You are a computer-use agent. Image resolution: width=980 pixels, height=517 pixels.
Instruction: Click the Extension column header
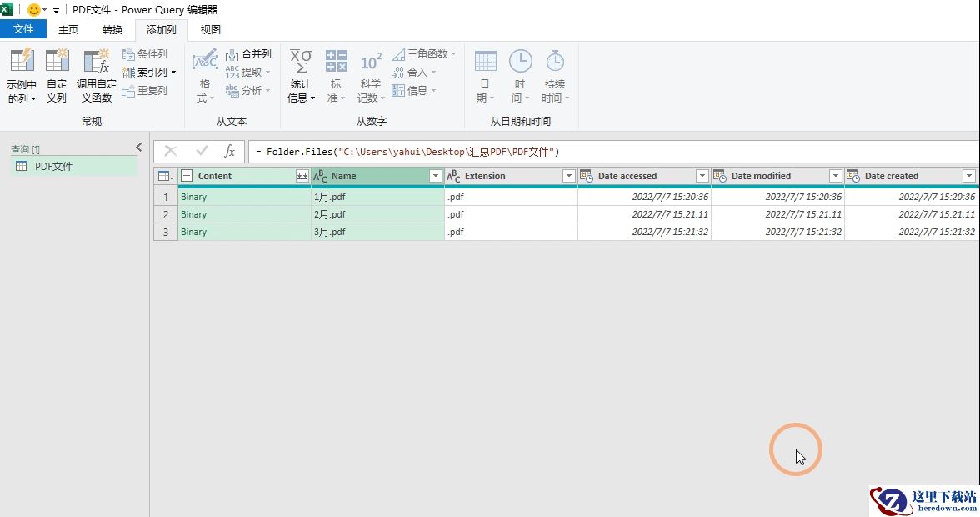pyautogui.click(x=511, y=176)
